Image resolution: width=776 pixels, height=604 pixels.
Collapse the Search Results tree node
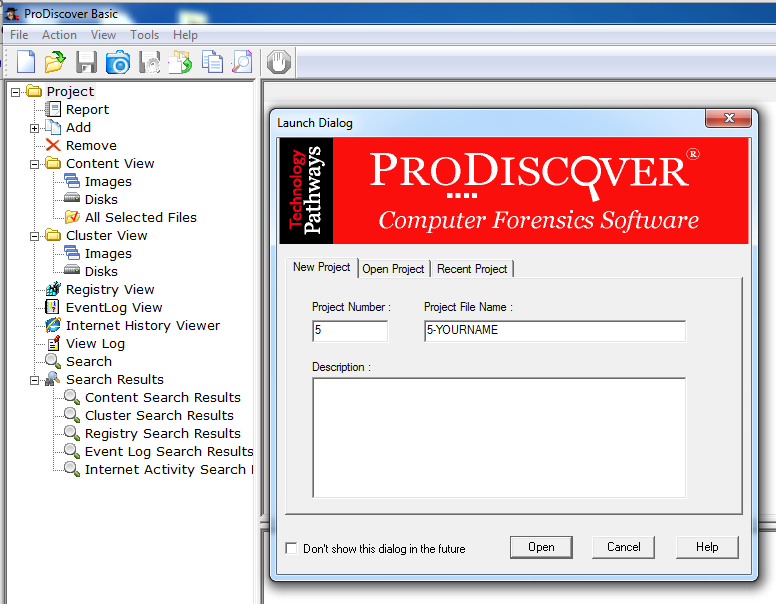(x=34, y=380)
